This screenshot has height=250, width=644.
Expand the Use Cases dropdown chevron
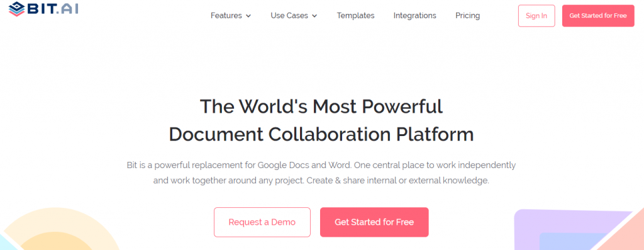pyautogui.click(x=314, y=16)
